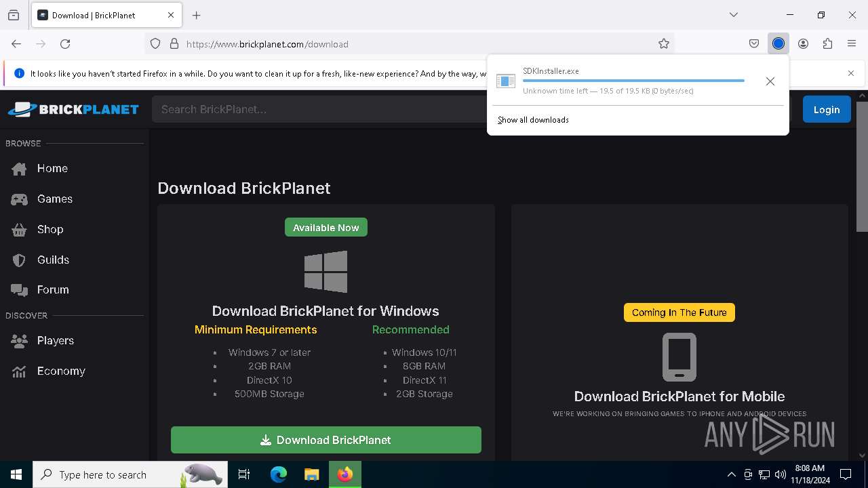Click the green Download BrickPlanet button

[326, 440]
